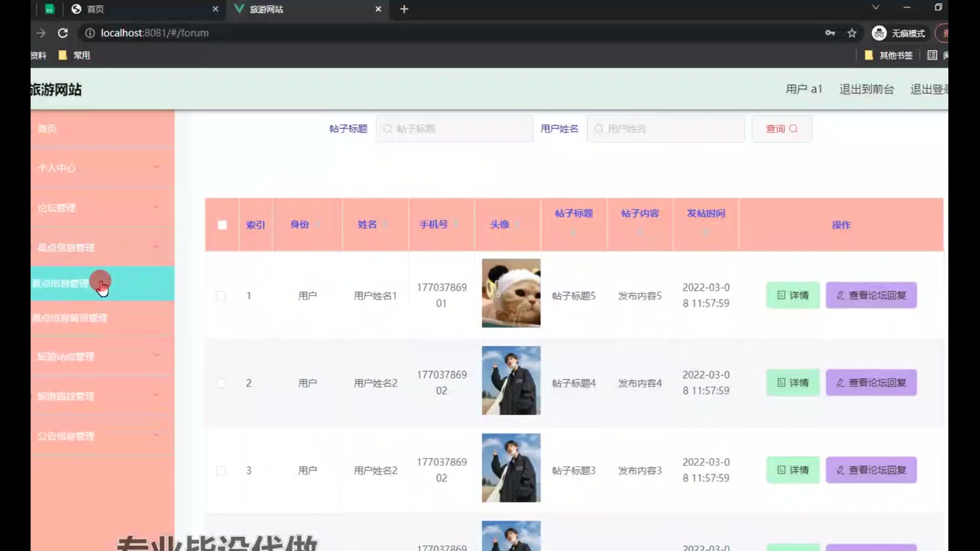The height and width of the screenshot is (551, 980).
Task: Check the checkbox for row 3
Action: [x=220, y=470]
